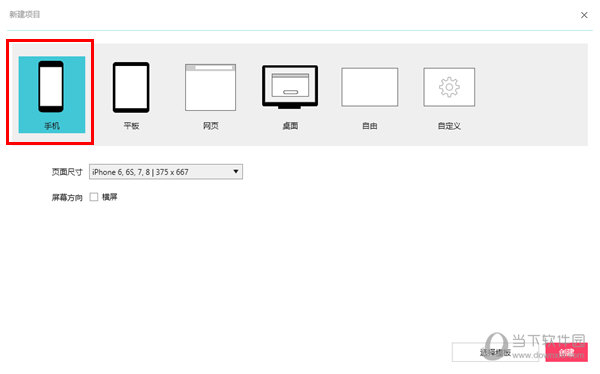Select the 手机 phone project type
Viewport: 600px width, 374px height.
(x=52, y=95)
